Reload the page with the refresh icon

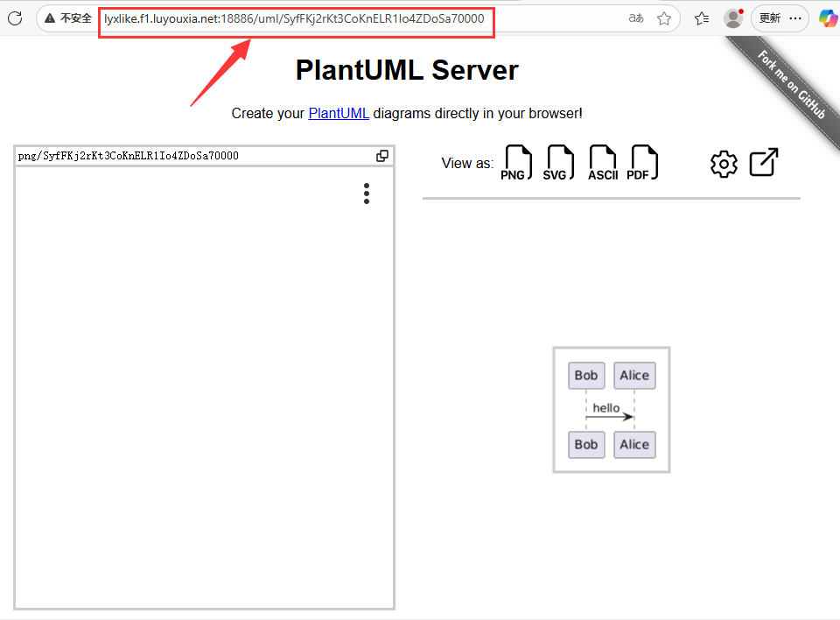click(x=15, y=18)
